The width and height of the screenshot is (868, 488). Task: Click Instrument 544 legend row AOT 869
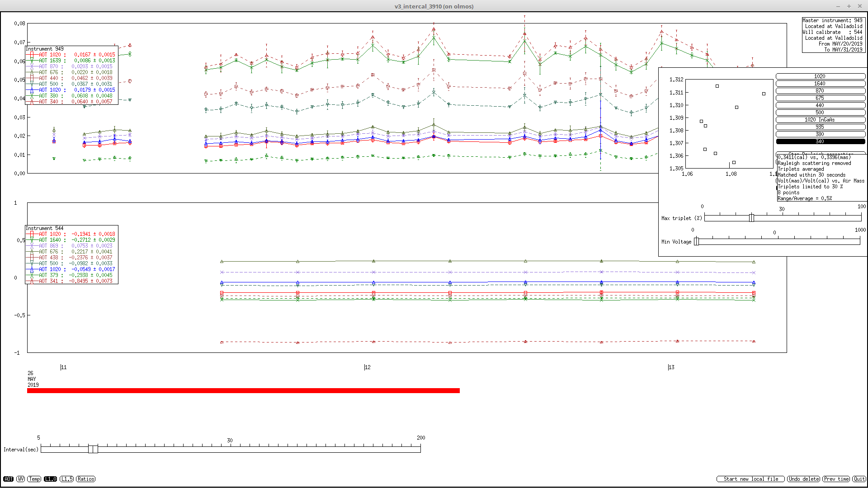(x=71, y=246)
